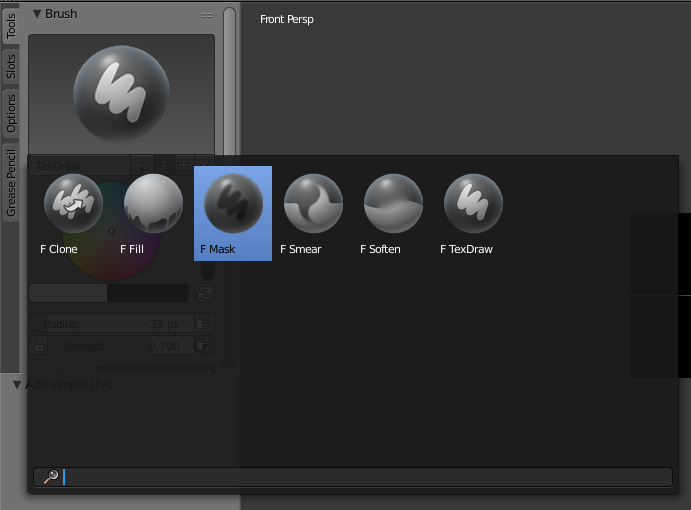
Task: Toggle the brush fake user F button
Action: click(x=164, y=166)
